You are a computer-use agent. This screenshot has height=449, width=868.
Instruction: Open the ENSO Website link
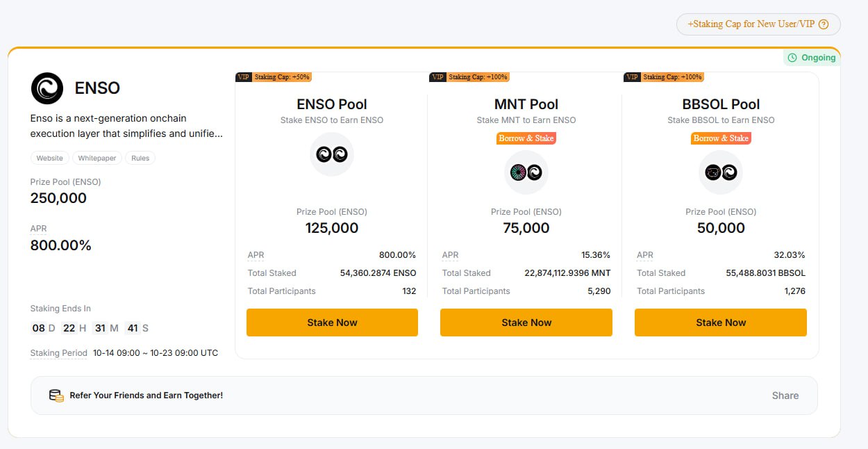point(49,158)
